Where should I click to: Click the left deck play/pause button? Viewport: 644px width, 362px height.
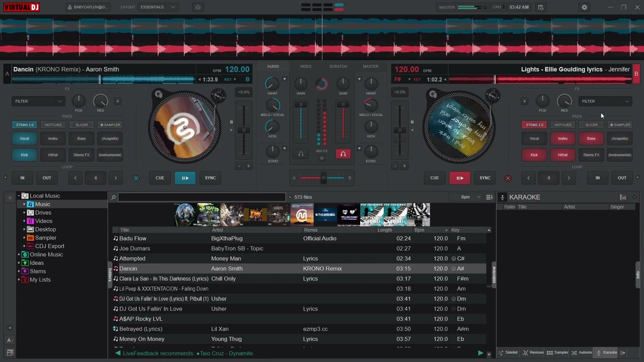tap(185, 178)
